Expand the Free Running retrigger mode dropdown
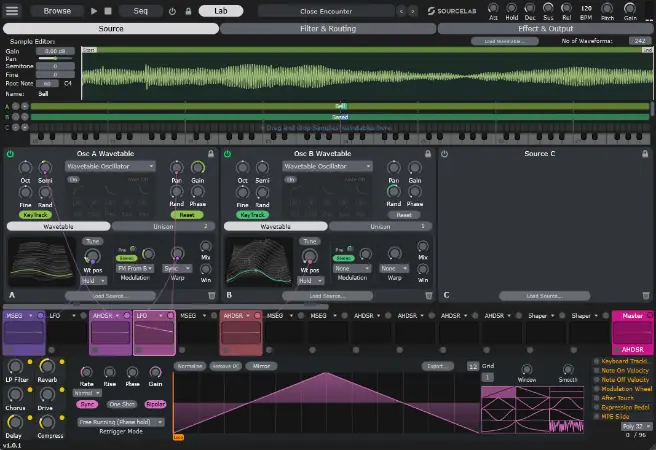The width and height of the screenshot is (656, 450). (121, 422)
